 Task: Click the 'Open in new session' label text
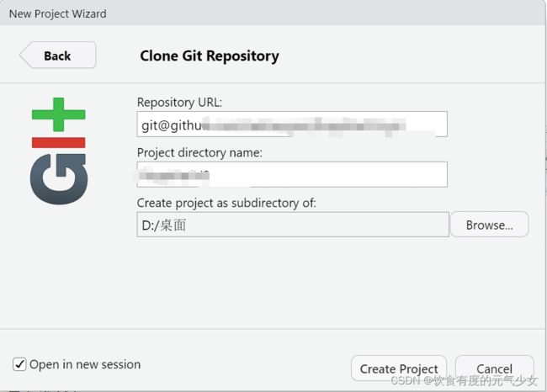click(85, 364)
